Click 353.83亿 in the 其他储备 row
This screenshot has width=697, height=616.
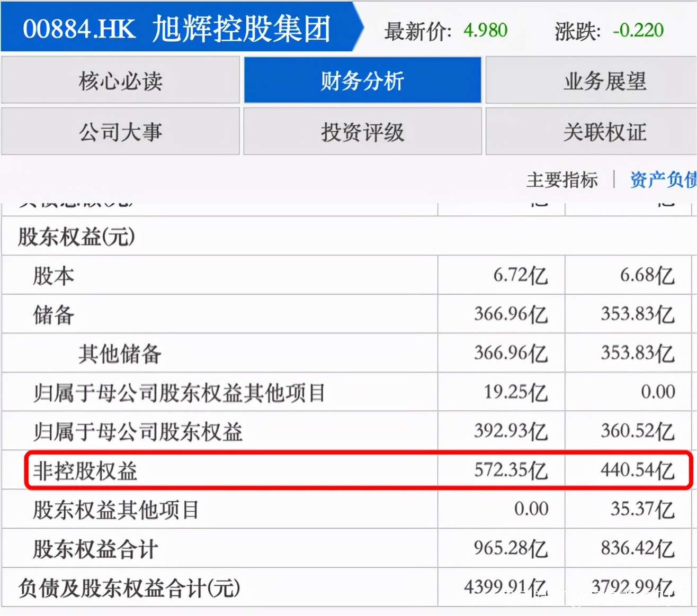638,354
